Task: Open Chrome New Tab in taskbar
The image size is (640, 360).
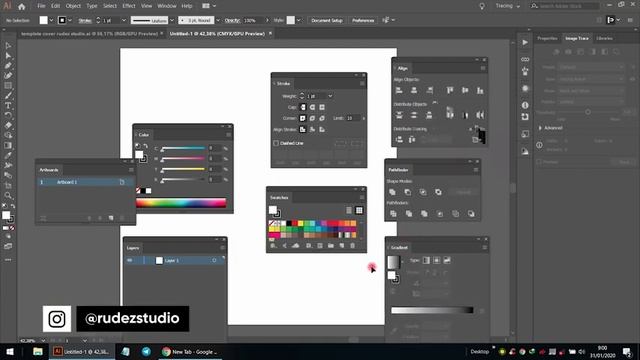Action: 190,352
